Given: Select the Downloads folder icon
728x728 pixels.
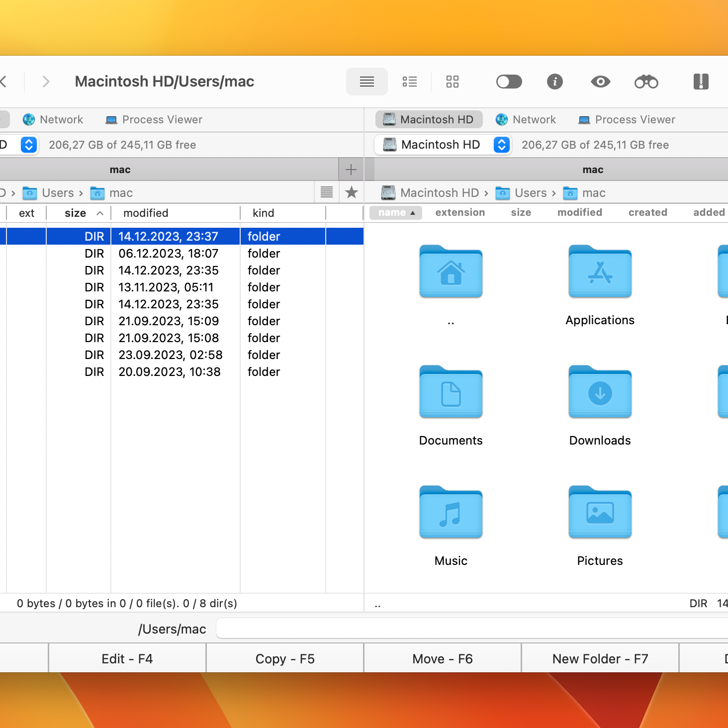Looking at the screenshot, I should (600, 392).
